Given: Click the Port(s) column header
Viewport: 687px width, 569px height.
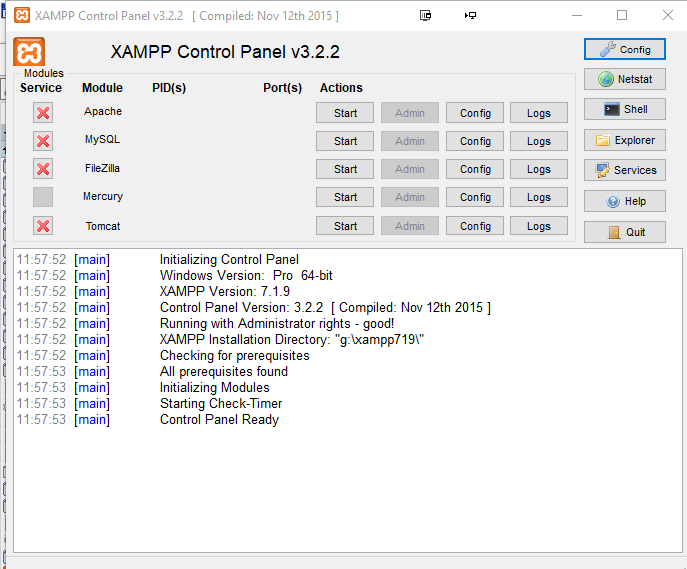Looking at the screenshot, I should point(283,88).
